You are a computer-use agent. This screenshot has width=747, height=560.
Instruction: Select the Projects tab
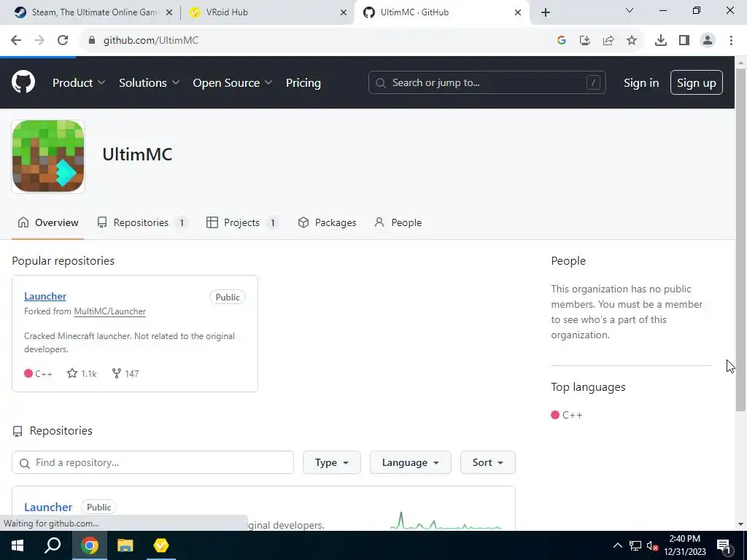242,222
